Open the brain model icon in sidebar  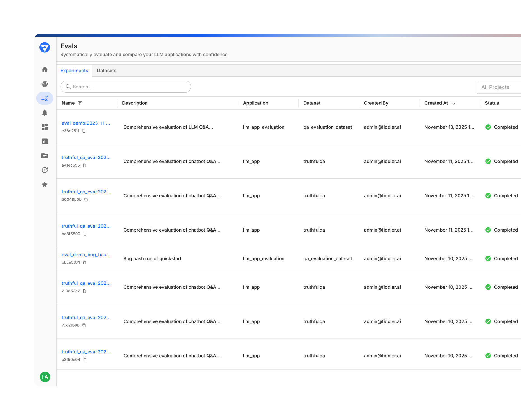point(45,84)
